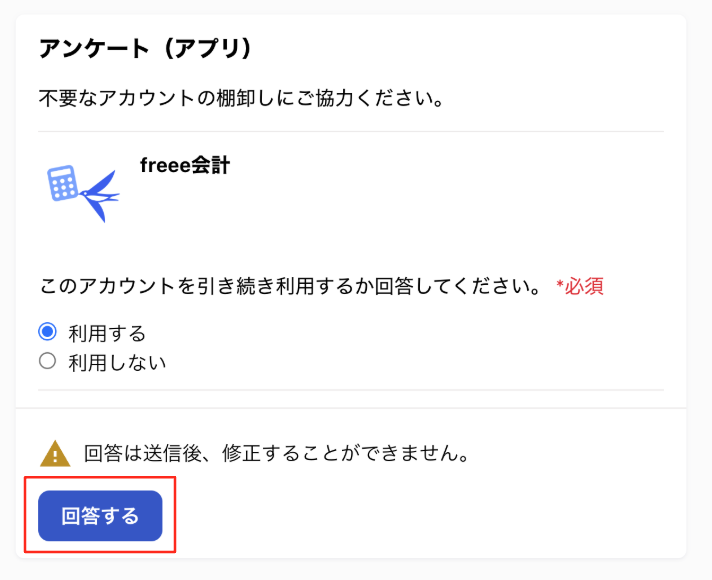Click the blue calculator in the logo

point(63,183)
